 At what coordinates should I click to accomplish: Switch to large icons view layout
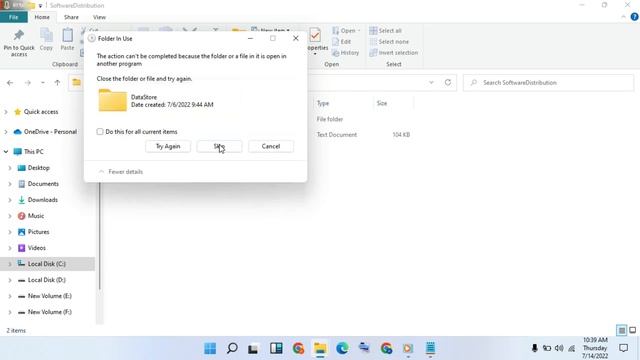pyautogui.click(x=632, y=330)
